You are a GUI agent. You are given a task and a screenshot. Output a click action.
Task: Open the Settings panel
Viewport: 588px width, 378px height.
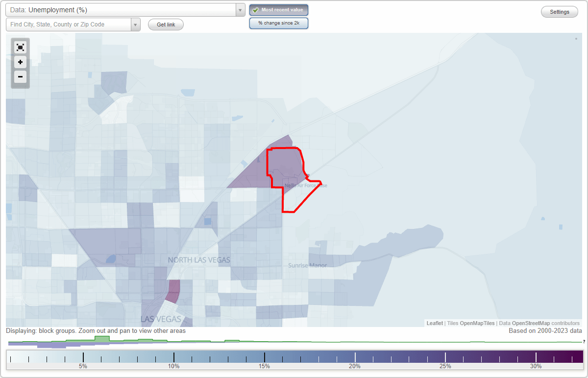tap(559, 11)
